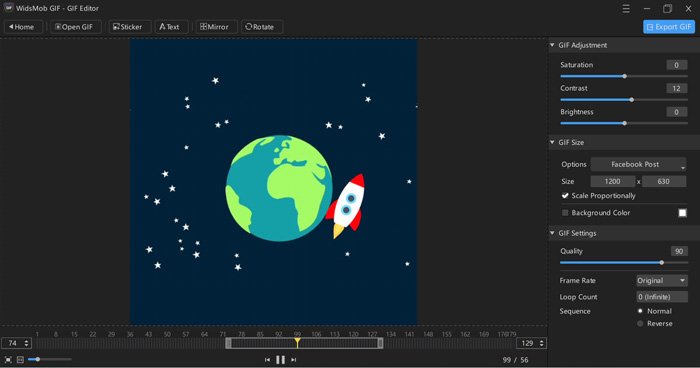Open the Facebook Post size options dropdown
The image size is (700, 368).
638,164
